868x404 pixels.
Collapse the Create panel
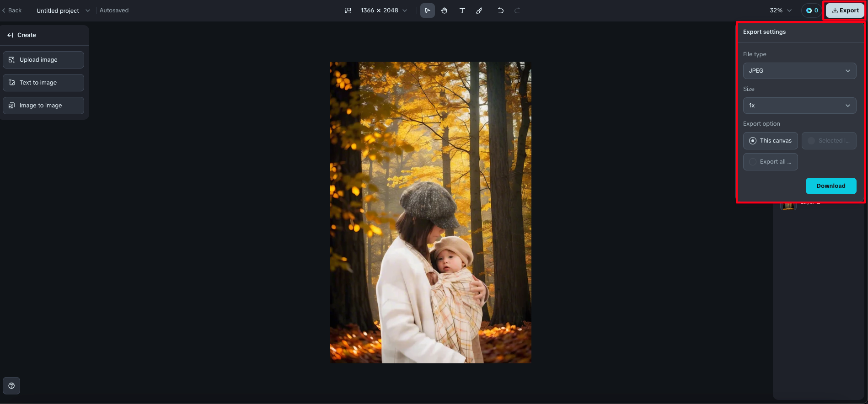10,35
